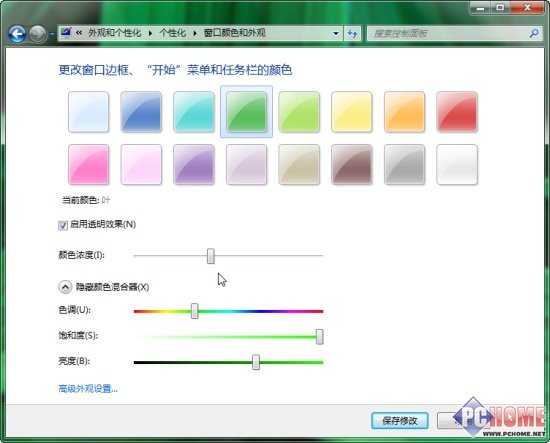Viewport: 550px width, 443px height.
Task: Select the lime green color swatch
Action: coord(299,112)
